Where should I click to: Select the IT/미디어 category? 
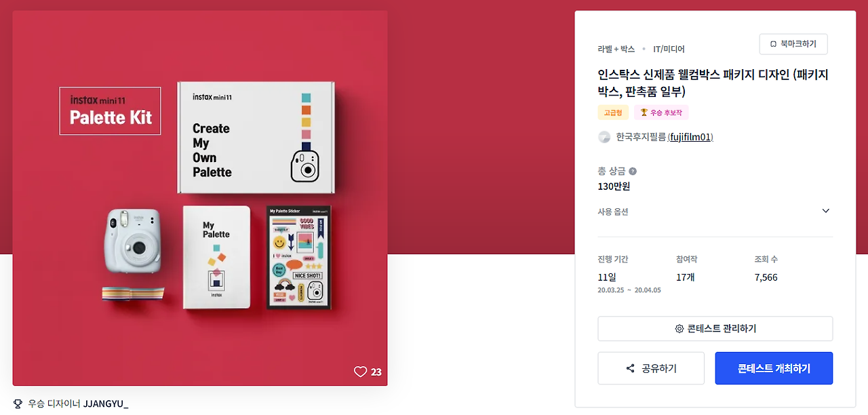pyautogui.click(x=669, y=49)
